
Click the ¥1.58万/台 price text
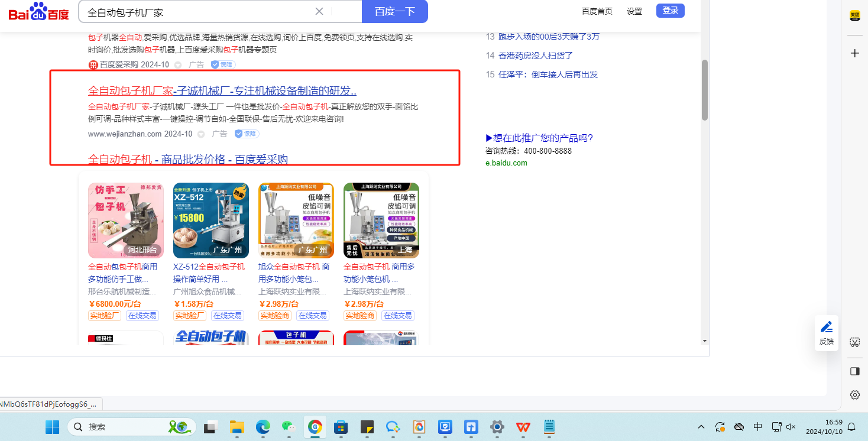[x=193, y=304]
